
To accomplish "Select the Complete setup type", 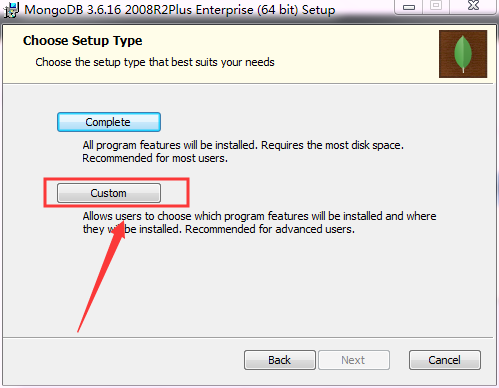I will (x=109, y=122).
